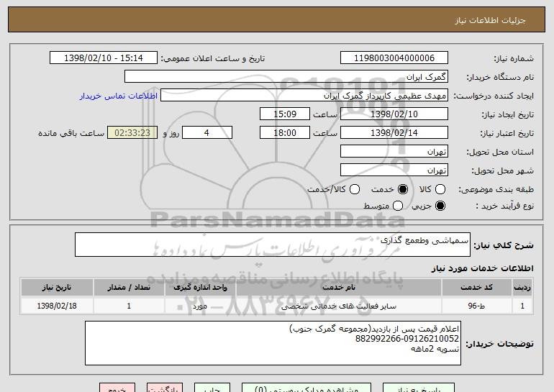Viewport: 554px width, 392px height.
Task: Click the phone number 882992266-09126210052
Action: [407, 339]
